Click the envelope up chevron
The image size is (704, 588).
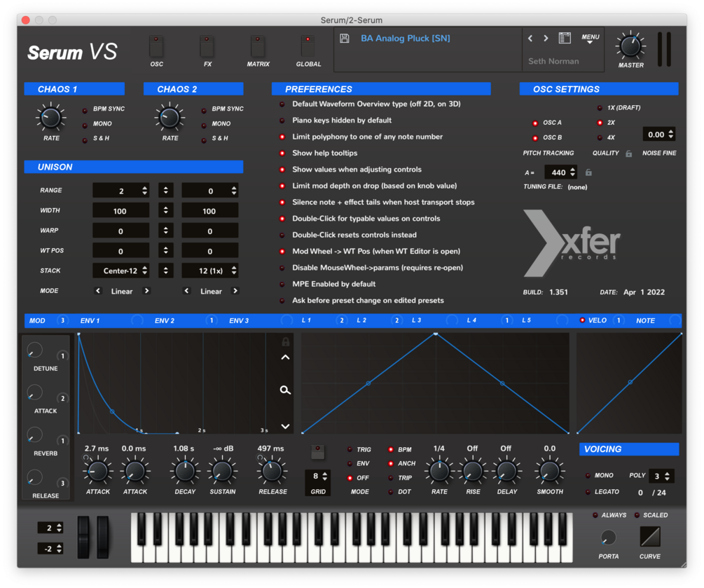[x=285, y=357]
